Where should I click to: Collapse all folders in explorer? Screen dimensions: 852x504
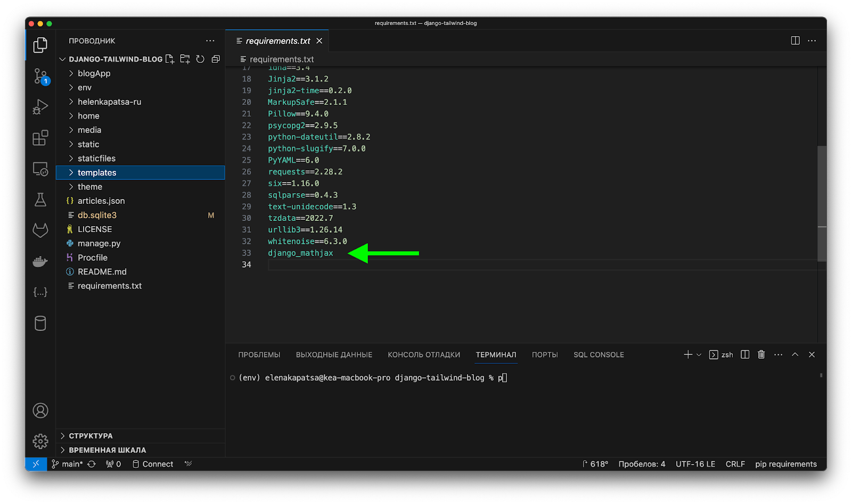(216, 59)
